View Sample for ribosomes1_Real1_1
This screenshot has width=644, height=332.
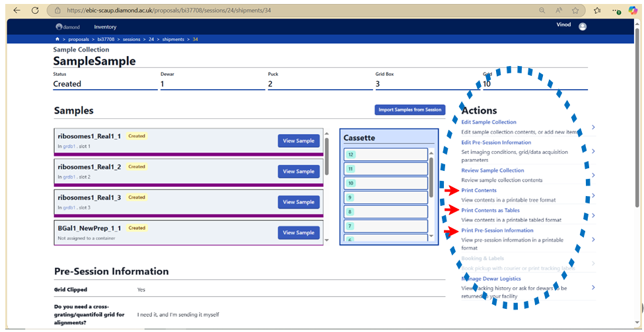(x=299, y=141)
